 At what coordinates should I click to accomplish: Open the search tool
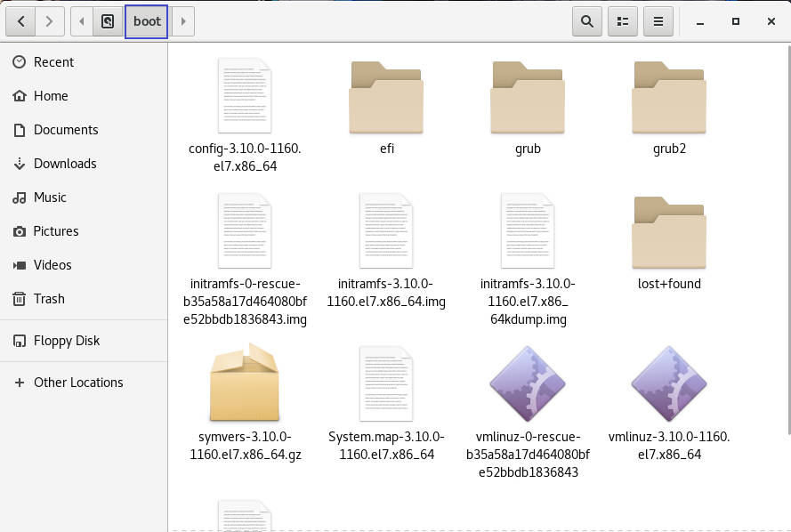click(x=586, y=21)
